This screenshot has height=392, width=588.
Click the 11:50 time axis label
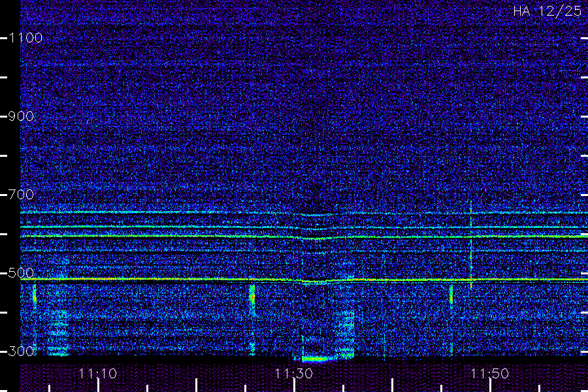click(x=490, y=374)
